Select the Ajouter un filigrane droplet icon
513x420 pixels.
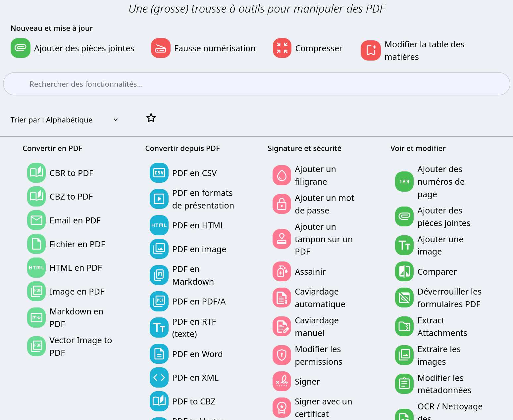pos(282,175)
